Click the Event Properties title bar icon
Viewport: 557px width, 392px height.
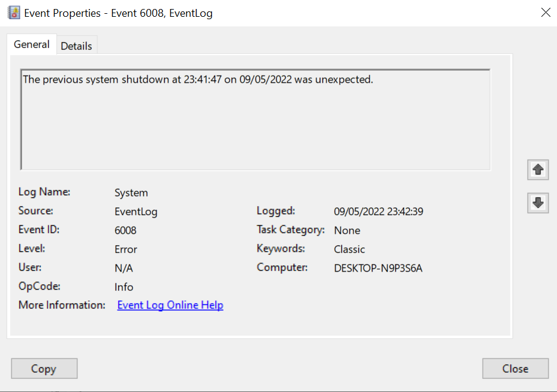tap(14, 13)
